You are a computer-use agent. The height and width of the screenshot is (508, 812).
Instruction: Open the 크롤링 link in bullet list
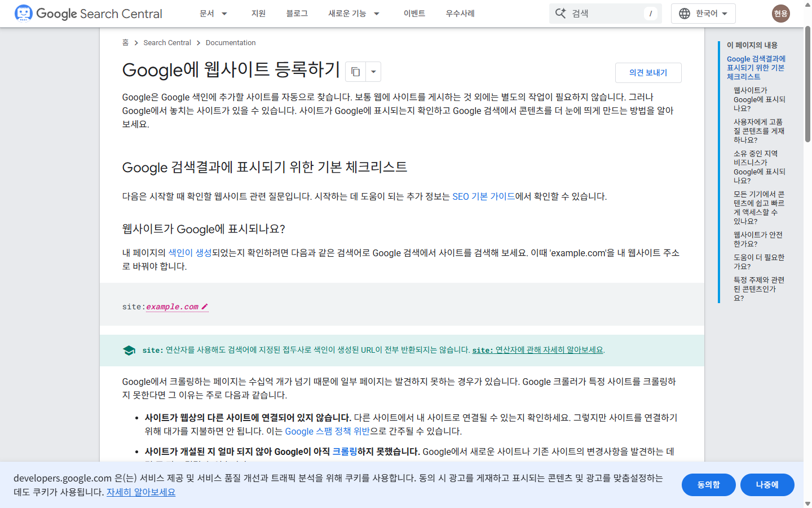pyautogui.click(x=345, y=452)
